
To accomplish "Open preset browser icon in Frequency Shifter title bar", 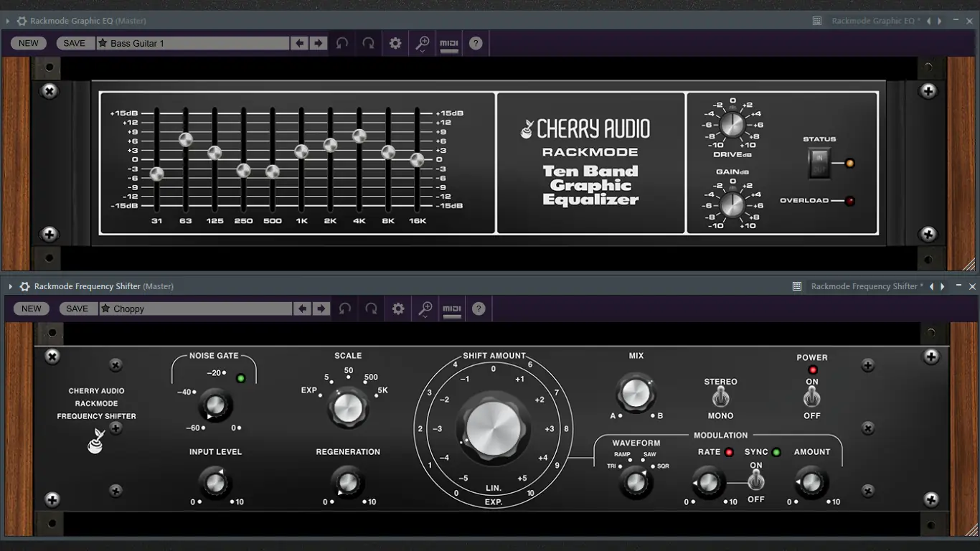I will [x=796, y=286].
